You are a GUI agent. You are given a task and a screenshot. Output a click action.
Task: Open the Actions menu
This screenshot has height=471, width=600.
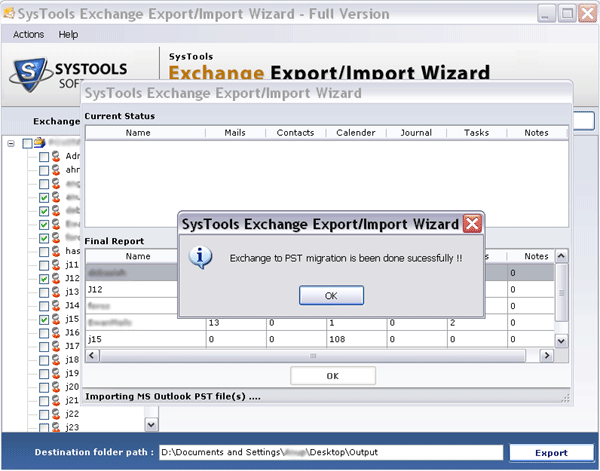pyautogui.click(x=28, y=34)
